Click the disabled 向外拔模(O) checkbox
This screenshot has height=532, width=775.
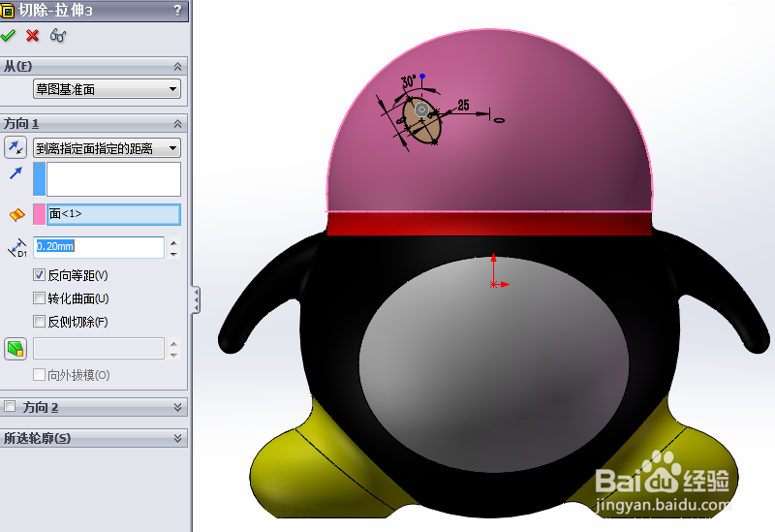tap(39, 375)
